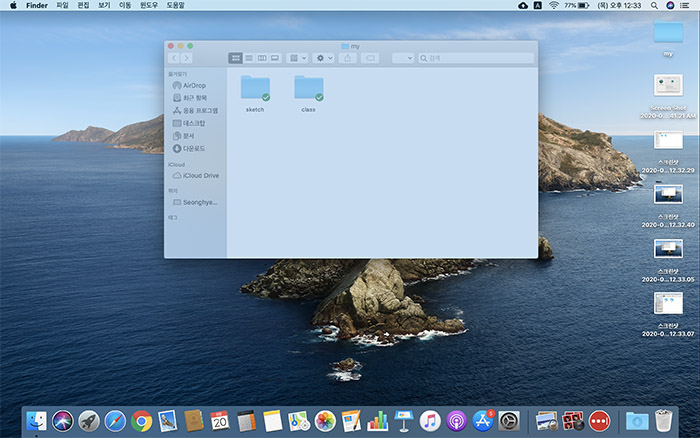Open Siri from the Dock

pyautogui.click(x=62, y=421)
